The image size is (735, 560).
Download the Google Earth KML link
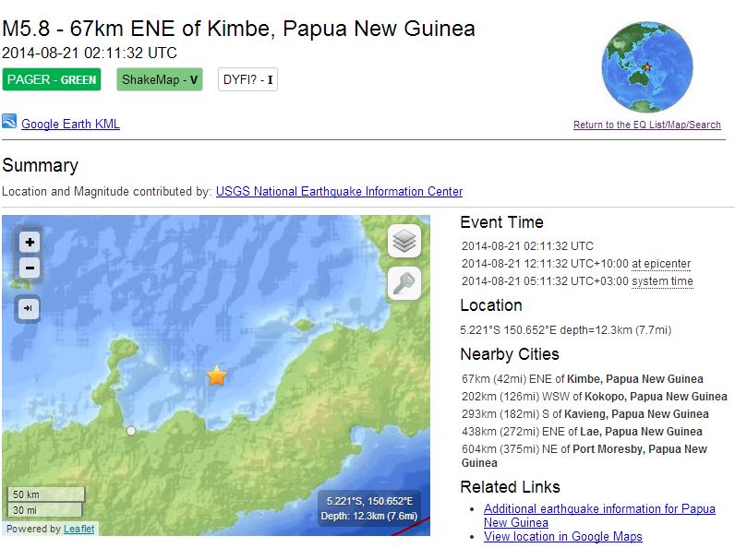(x=70, y=125)
